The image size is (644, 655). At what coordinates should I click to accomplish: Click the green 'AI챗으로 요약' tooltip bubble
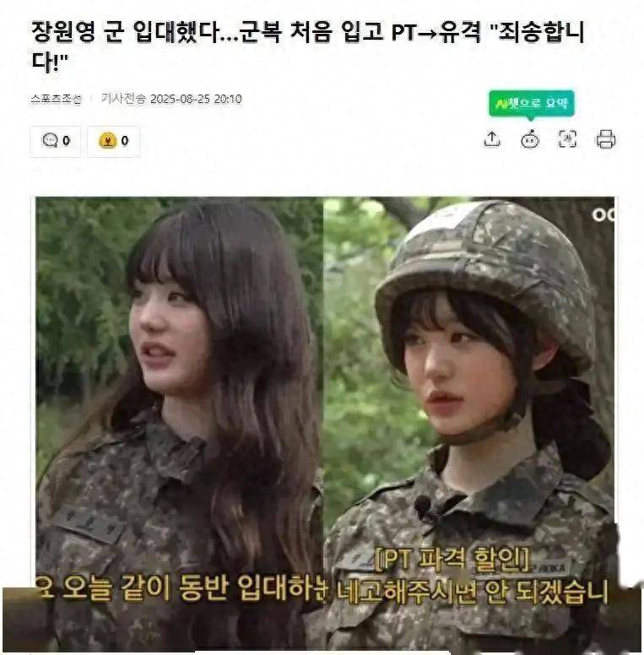click(x=531, y=103)
